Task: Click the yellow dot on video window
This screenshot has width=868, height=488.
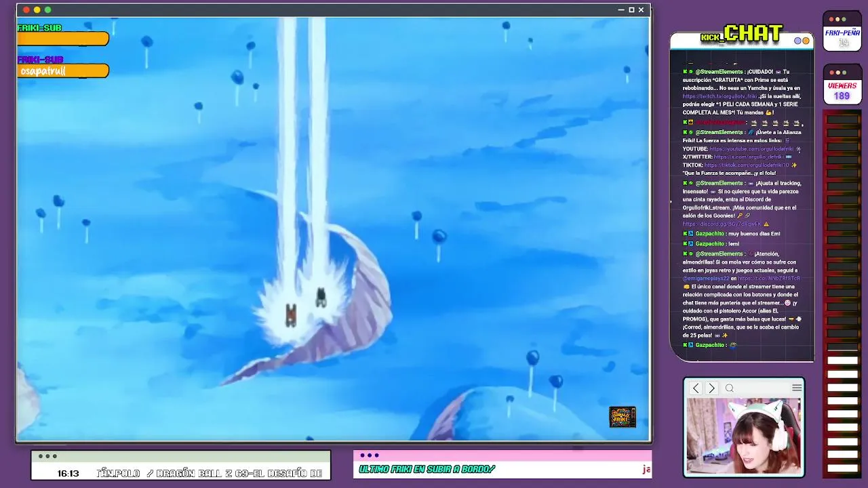Action: [x=37, y=9]
